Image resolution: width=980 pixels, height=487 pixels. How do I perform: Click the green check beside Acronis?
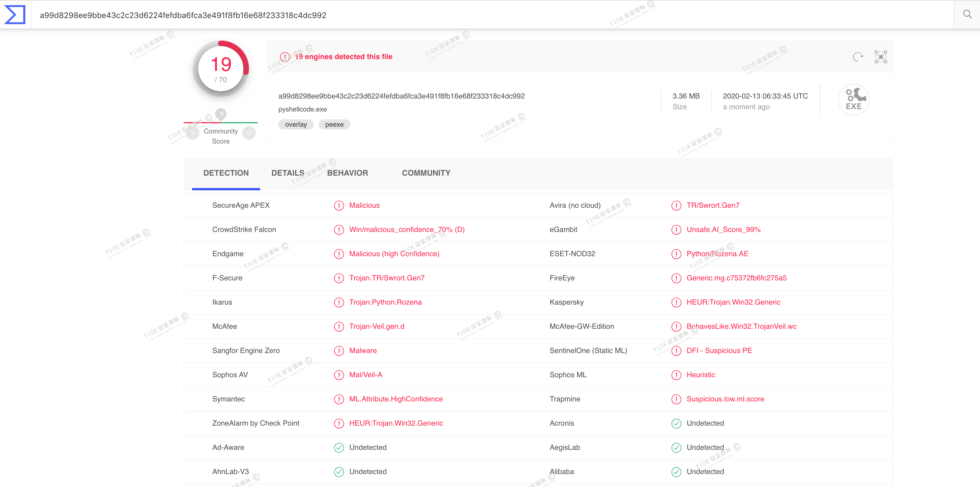[x=676, y=423]
